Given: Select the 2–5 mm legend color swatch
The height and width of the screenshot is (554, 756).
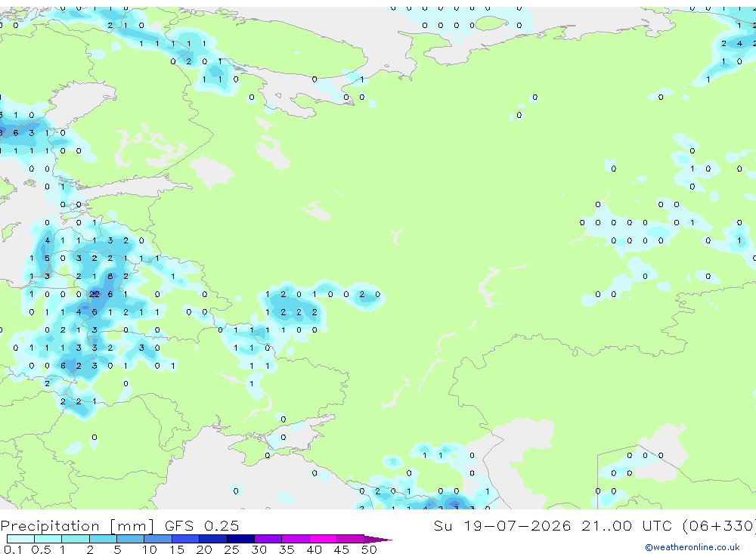Looking at the screenshot, I should (x=103, y=539).
